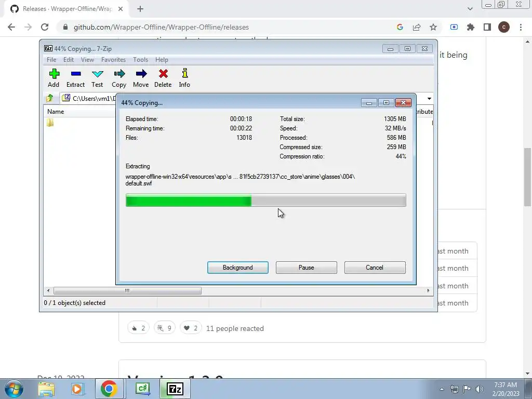Cancel the copying operation
532x399 pixels.
tap(375, 268)
